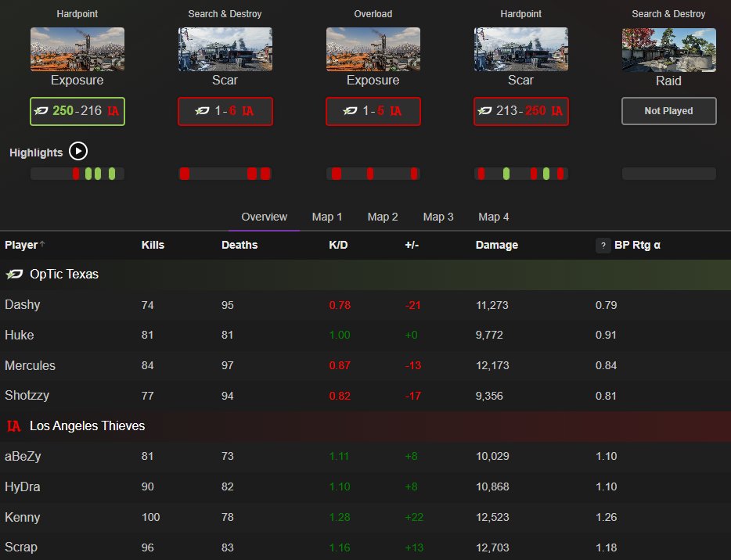Sort by the Deaths column header
731x560 pixels.
[x=239, y=245]
